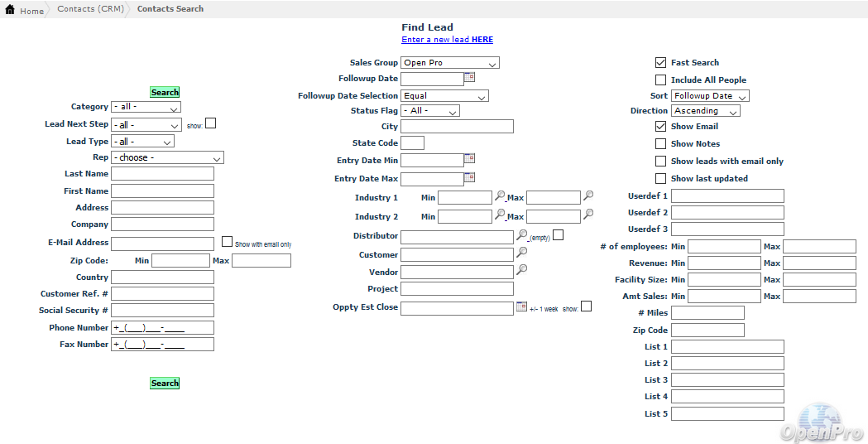
Task: Click the Customer lookup magnifier icon
Action: [x=521, y=253]
